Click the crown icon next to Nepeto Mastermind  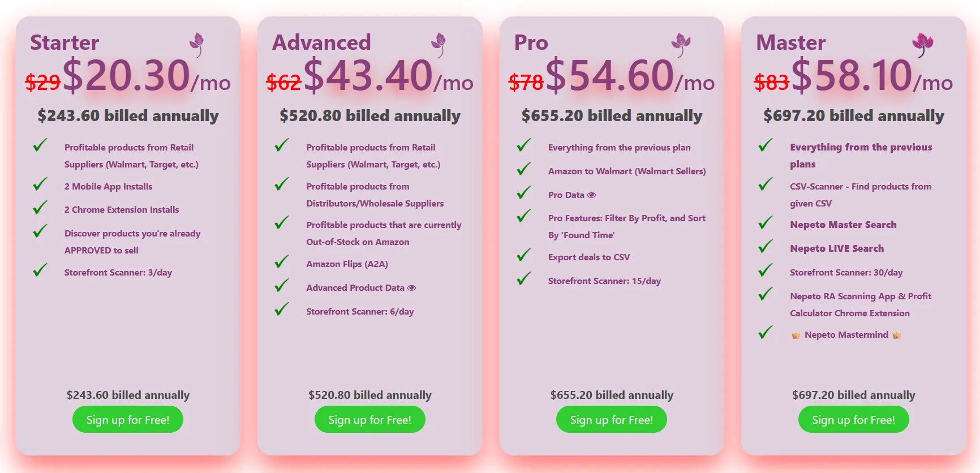coord(797,334)
